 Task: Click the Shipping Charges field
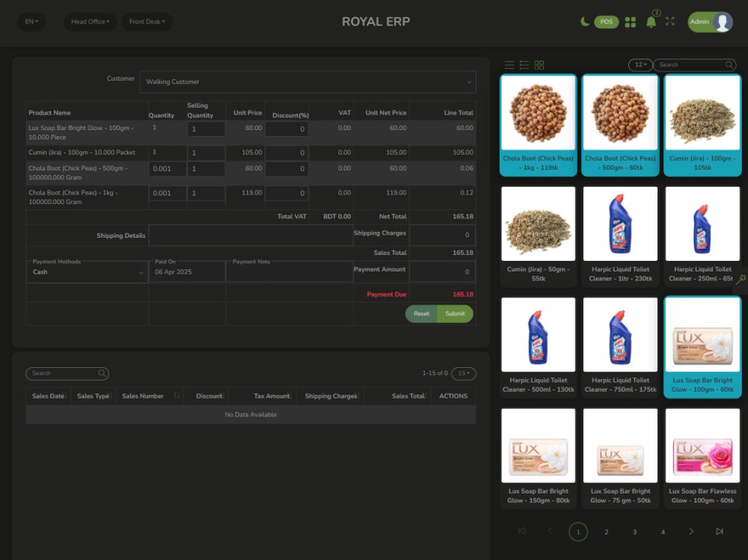(x=442, y=235)
